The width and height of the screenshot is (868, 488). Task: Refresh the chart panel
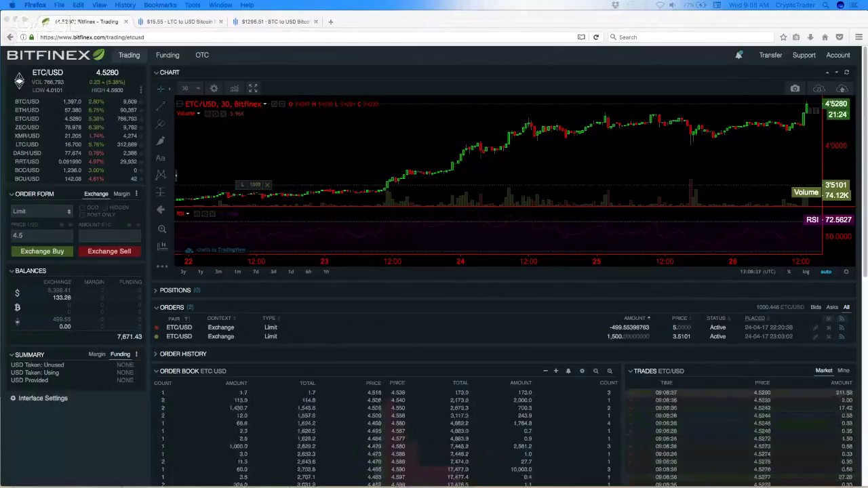pyautogui.click(x=846, y=72)
